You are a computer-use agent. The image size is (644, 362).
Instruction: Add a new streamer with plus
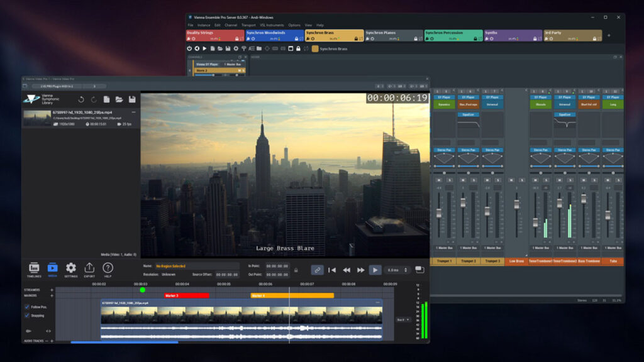pos(52,290)
